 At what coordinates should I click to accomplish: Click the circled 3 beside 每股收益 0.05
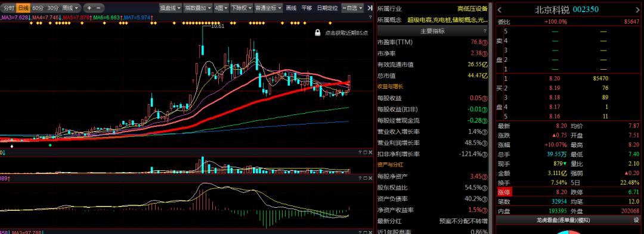point(485,98)
